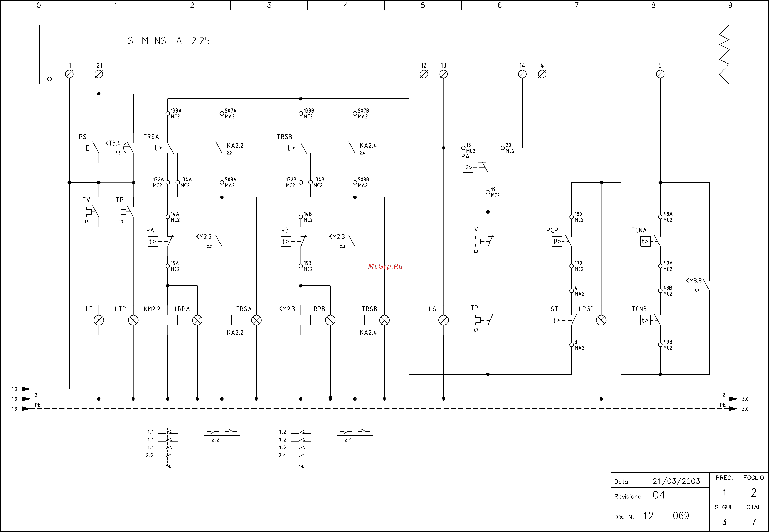Viewport: 769px width, 532px height.
Task: Select the 2.2 cross-reference under KA2.2 table
Action: coord(215,440)
